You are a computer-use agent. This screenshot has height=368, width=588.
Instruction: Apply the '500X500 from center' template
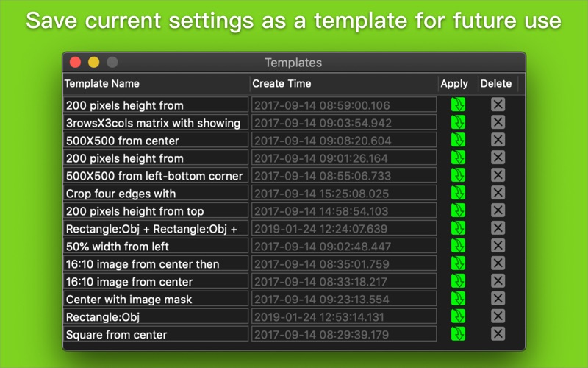[458, 140]
